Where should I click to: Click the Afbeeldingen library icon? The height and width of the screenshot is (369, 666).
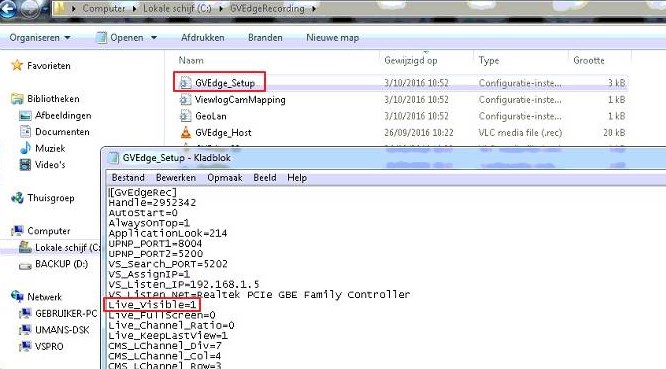pyautogui.click(x=25, y=115)
